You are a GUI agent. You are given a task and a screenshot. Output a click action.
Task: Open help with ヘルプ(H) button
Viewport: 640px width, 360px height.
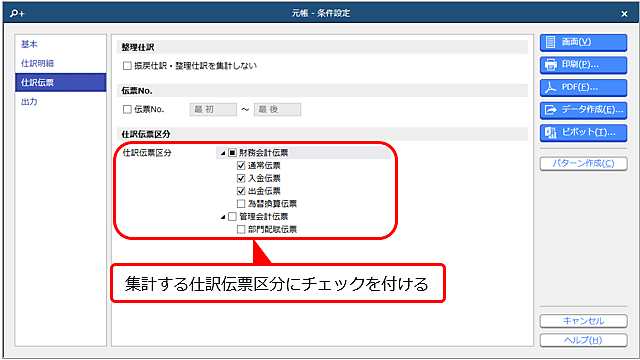click(x=583, y=340)
